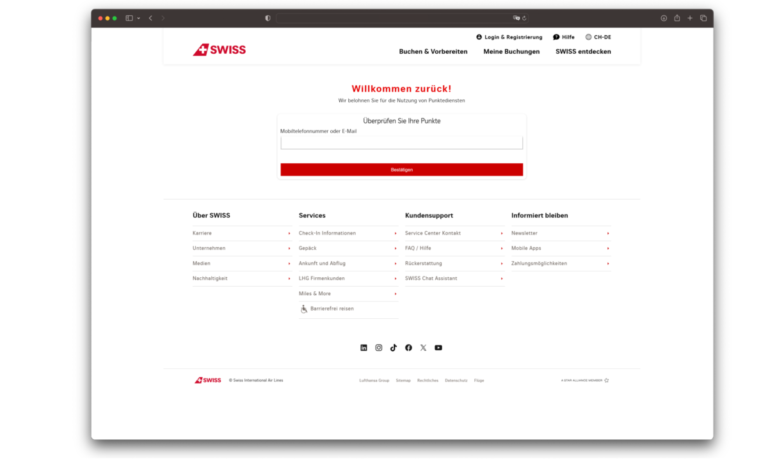
Task: Click the Hilfe link
Action: [x=568, y=37]
